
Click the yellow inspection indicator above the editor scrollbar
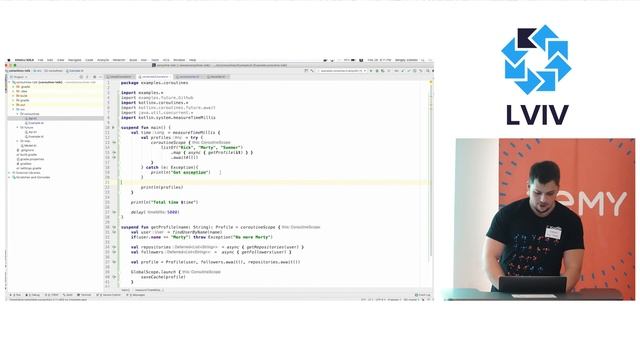tap(430, 82)
